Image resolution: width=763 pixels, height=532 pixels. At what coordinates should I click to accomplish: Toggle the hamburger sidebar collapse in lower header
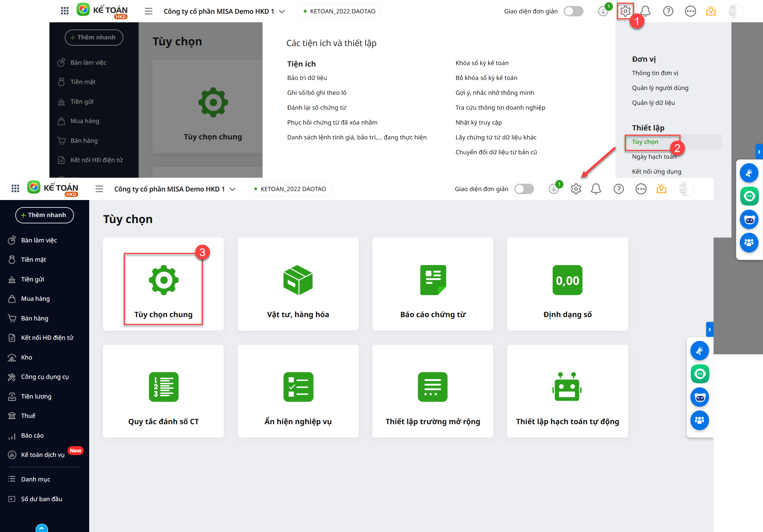tap(99, 189)
